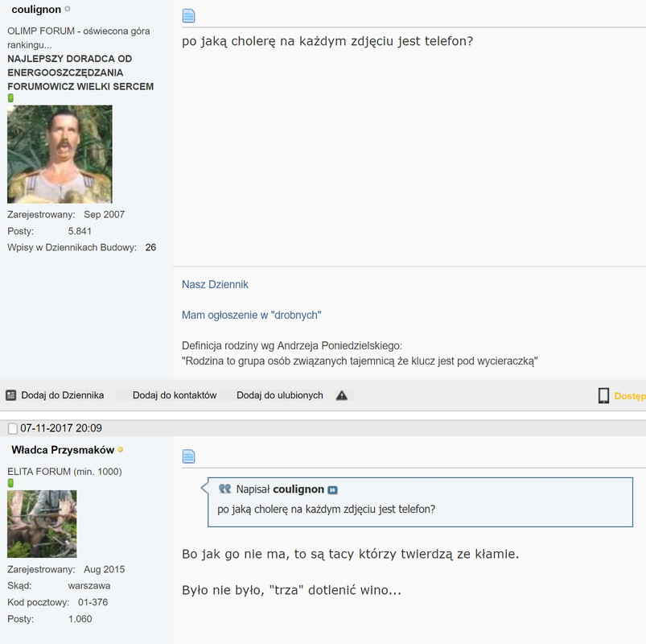
Task: Click Władca Przysmaków's yellow status indicator
Action: click(x=121, y=449)
